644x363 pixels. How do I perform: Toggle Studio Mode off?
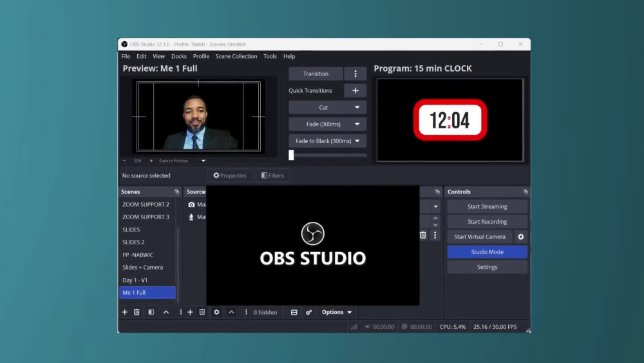click(x=487, y=252)
